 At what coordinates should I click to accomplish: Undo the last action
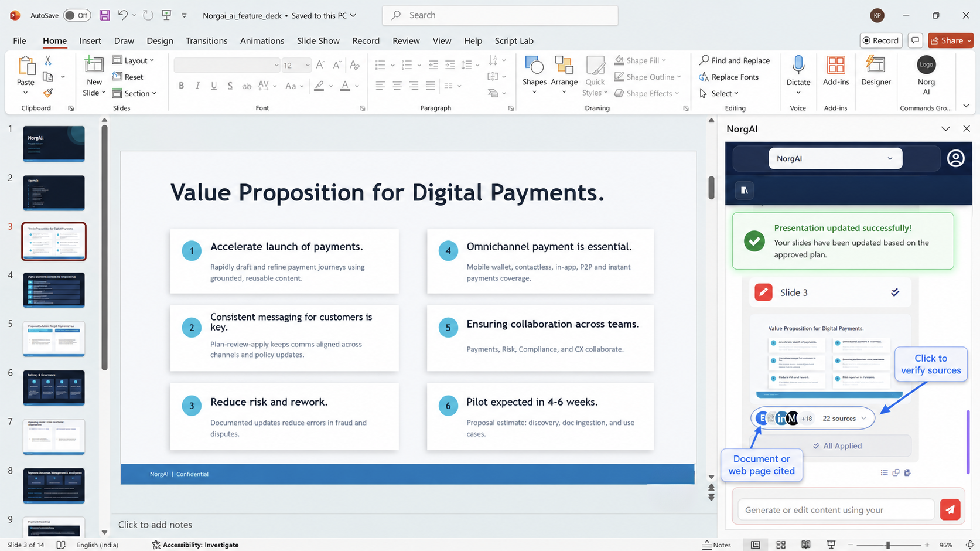(x=122, y=15)
